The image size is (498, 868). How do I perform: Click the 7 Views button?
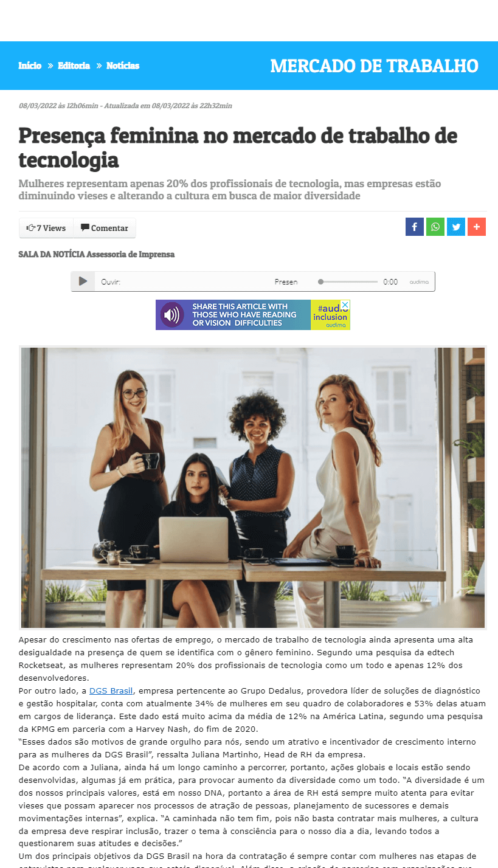point(46,228)
